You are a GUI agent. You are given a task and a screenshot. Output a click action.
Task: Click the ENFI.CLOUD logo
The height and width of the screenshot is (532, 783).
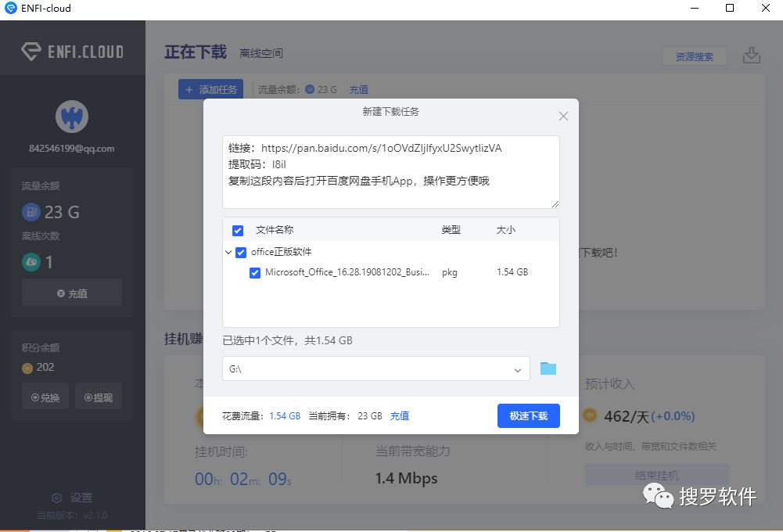click(73, 52)
